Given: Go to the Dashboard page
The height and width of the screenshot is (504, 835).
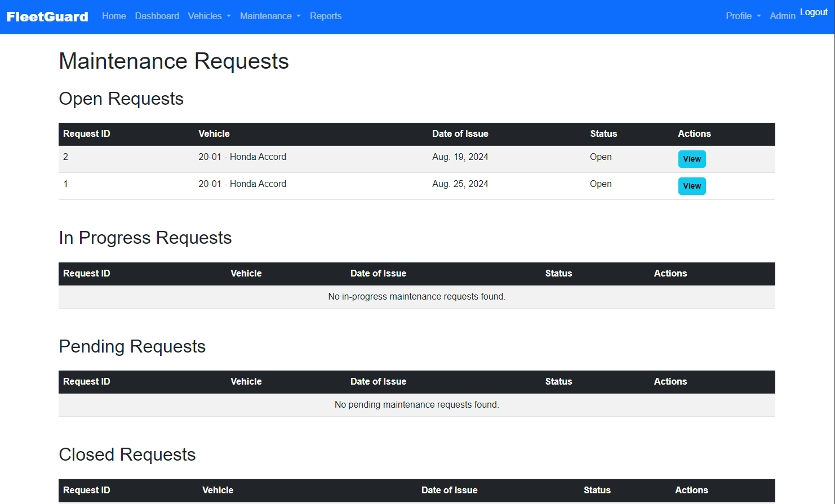Looking at the screenshot, I should pos(157,16).
